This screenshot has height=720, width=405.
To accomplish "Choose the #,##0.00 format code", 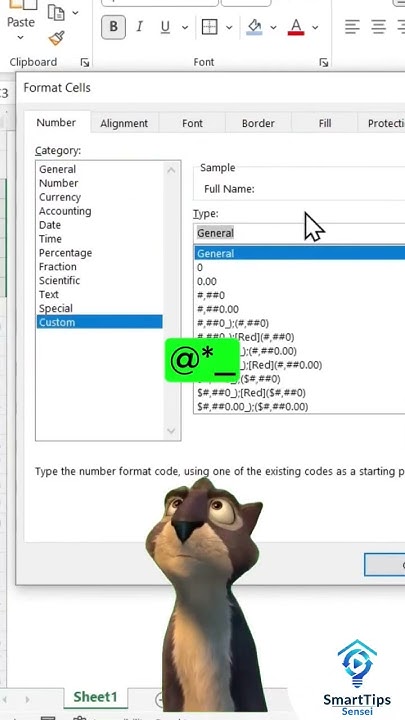I will [x=299, y=309].
